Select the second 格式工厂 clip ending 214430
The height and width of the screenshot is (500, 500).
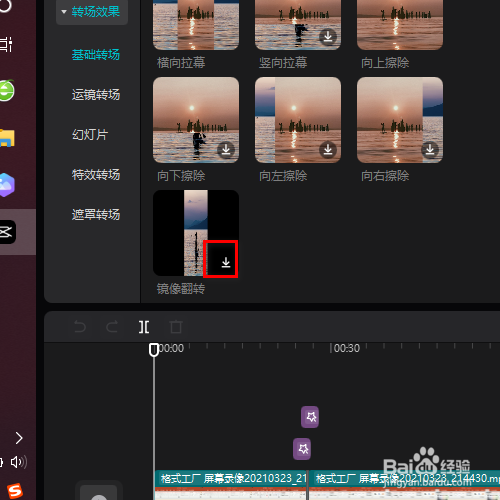click(x=404, y=485)
